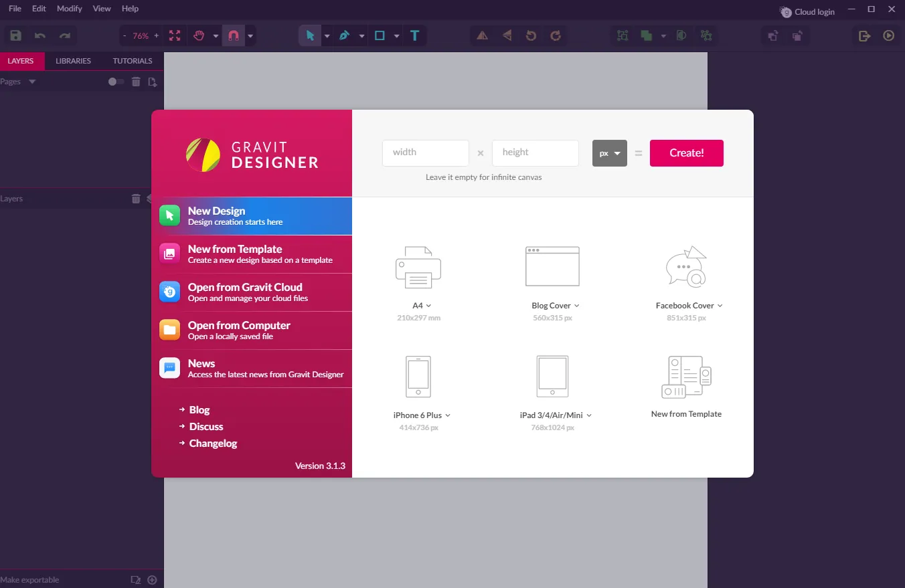Click the send backward icon

797,35
